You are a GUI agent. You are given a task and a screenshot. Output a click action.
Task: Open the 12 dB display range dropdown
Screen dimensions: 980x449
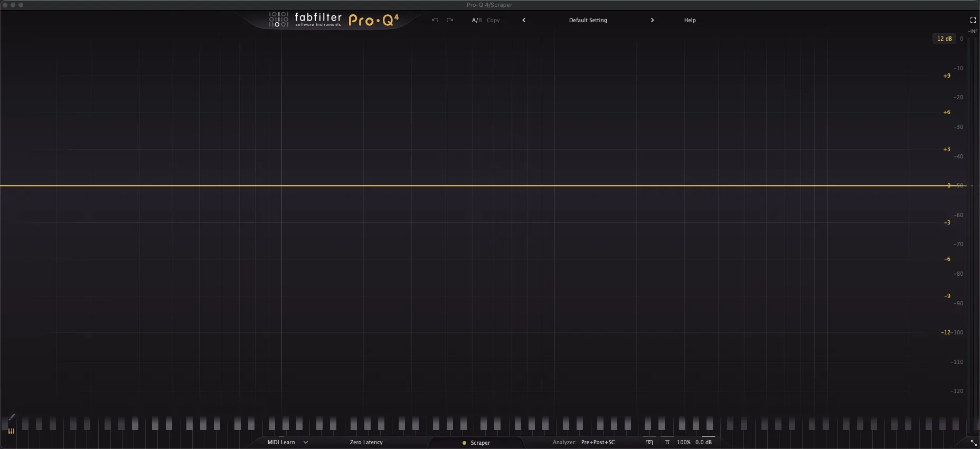(x=944, y=39)
